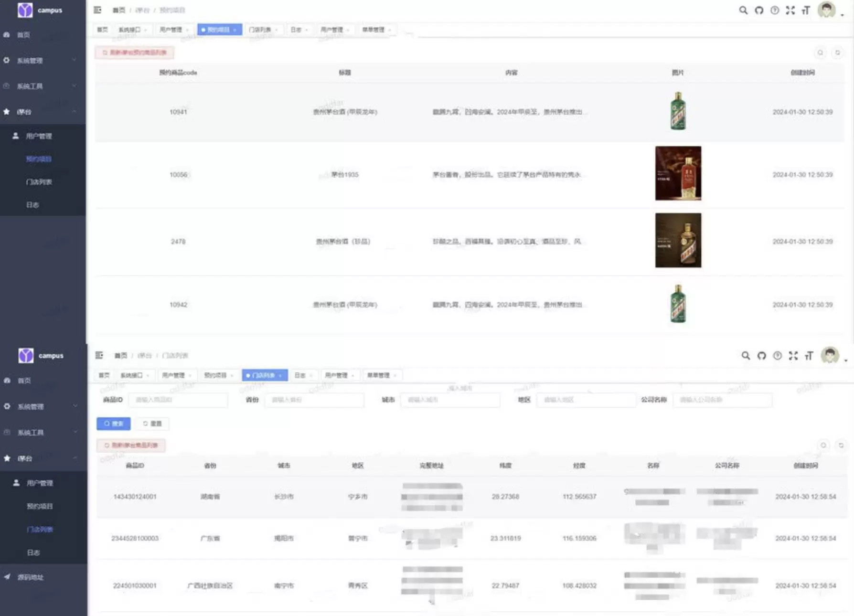The height and width of the screenshot is (616, 854).
Task: Switch to 预约项目 tab on 门店列表 page
Action: [219, 375]
